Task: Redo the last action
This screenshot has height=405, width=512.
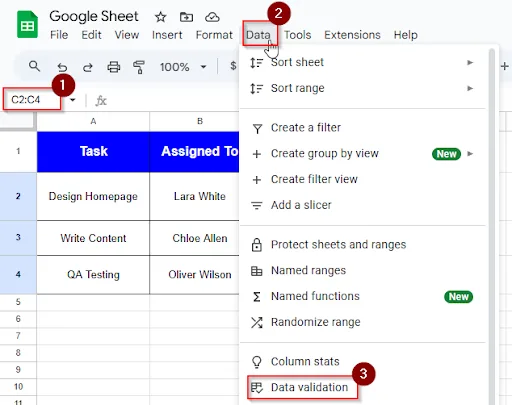Action: pyautogui.click(x=88, y=67)
